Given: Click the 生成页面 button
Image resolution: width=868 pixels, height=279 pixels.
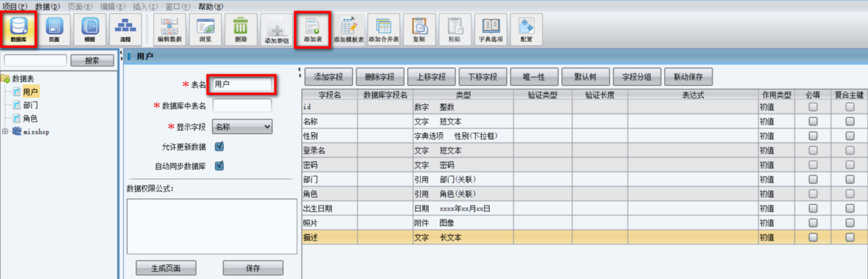Looking at the screenshot, I should [x=166, y=268].
